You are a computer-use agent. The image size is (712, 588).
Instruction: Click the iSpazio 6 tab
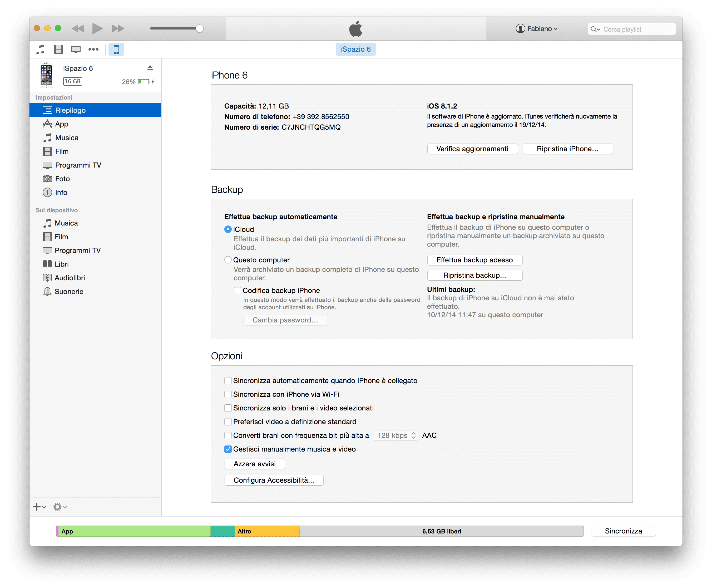tap(355, 50)
